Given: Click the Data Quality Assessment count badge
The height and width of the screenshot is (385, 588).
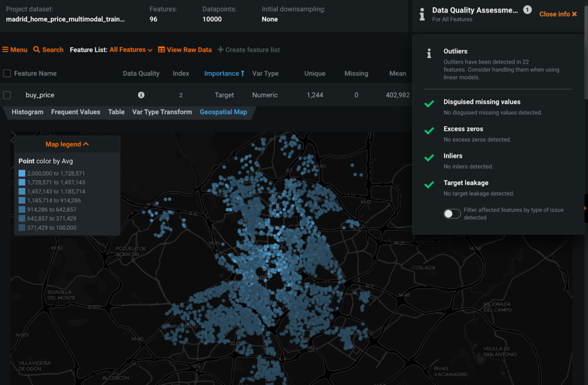Looking at the screenshot, I should (527, 10).
